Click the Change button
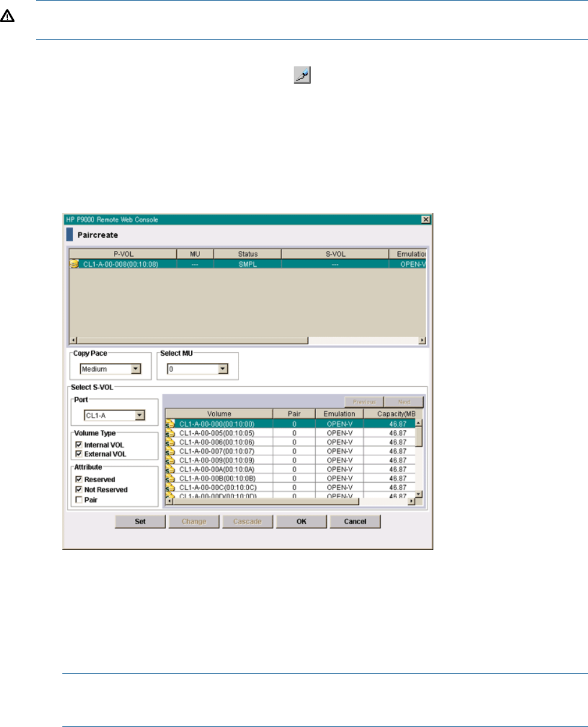This screenshot has width=588, height=727. (194, 521)
